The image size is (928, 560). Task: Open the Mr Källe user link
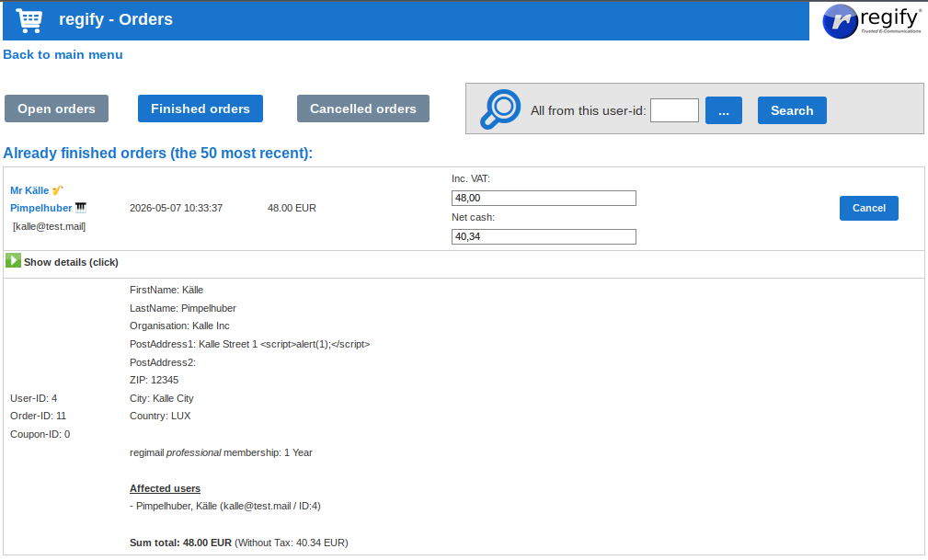coord(29,190)
